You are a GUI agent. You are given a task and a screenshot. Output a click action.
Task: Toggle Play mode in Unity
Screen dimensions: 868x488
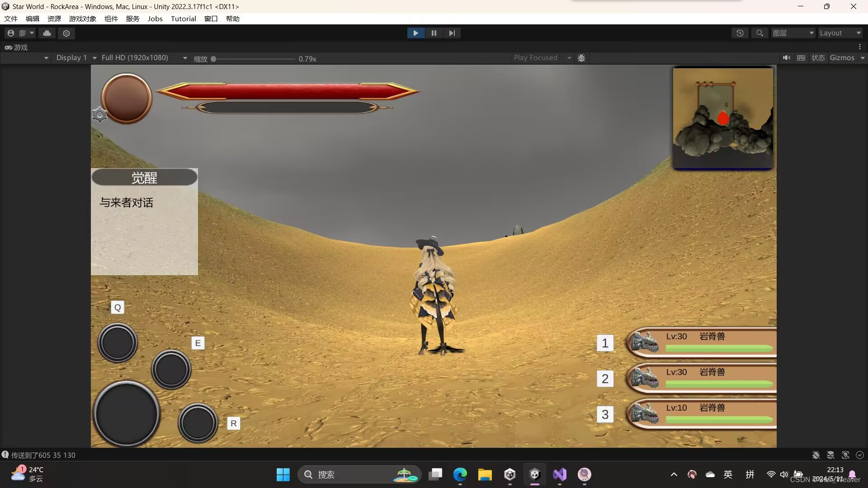click(x=416, y=33)
